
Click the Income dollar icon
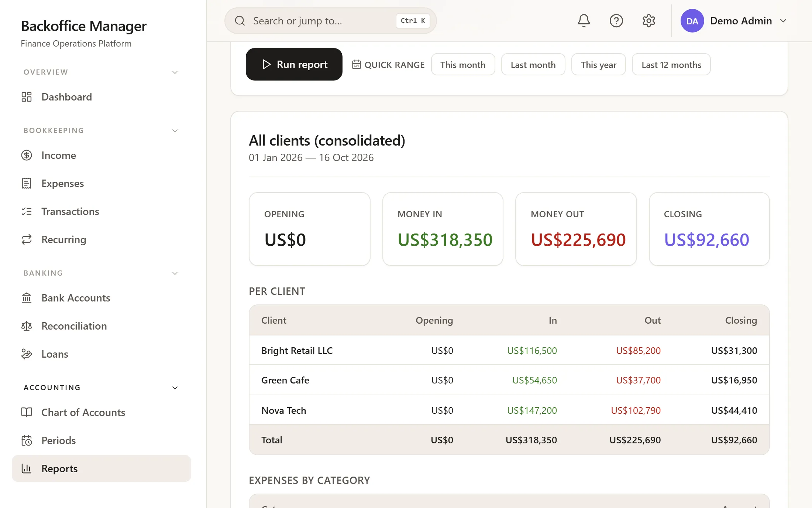click(27, 155)
